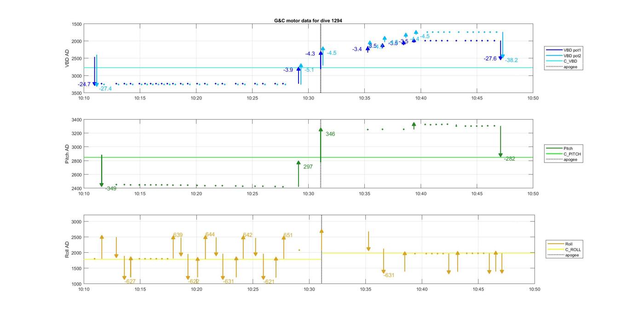Select the Pitch AD y-axis label
The width and height of the screenshot is (644, 319).
pos(67,154)
